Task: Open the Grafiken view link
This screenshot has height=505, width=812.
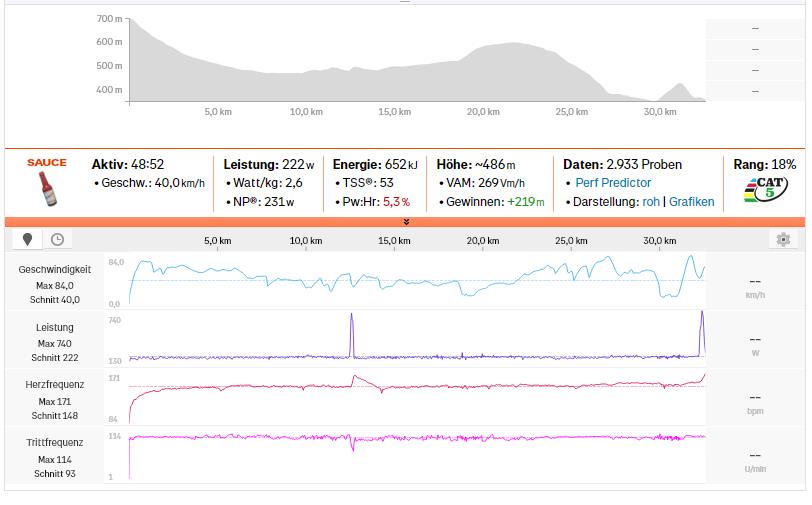Action: (691, 201)
